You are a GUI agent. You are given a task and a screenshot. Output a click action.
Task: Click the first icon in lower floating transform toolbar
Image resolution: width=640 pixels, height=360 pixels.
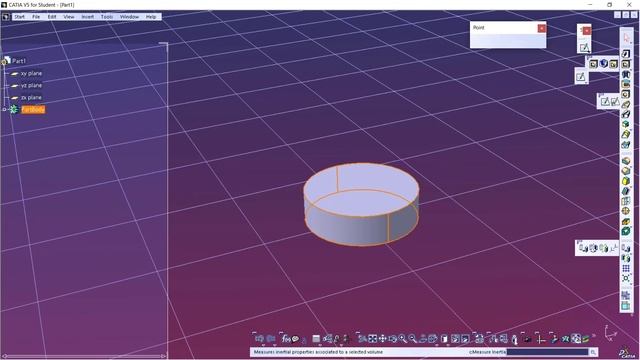pos(583,248)
